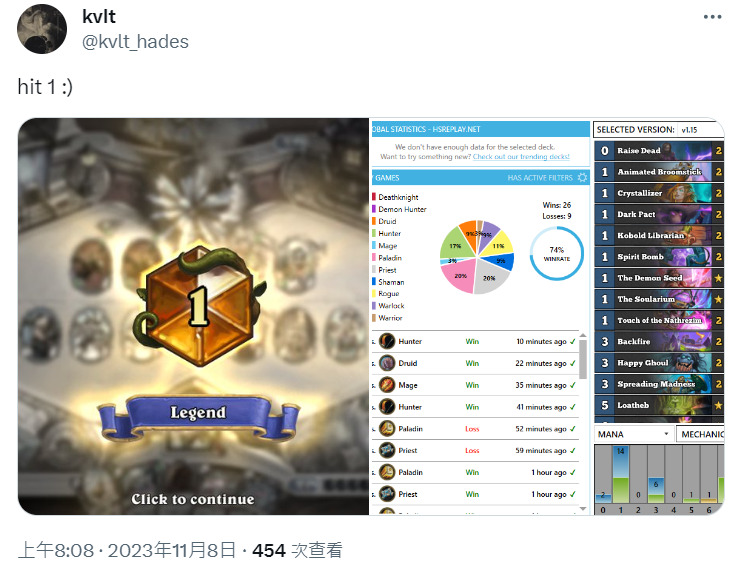Viewport: 744px width, 565px height.
Task: Toggle checkmark on the 22 minutes ago game
Action: [x=573, y=363]
